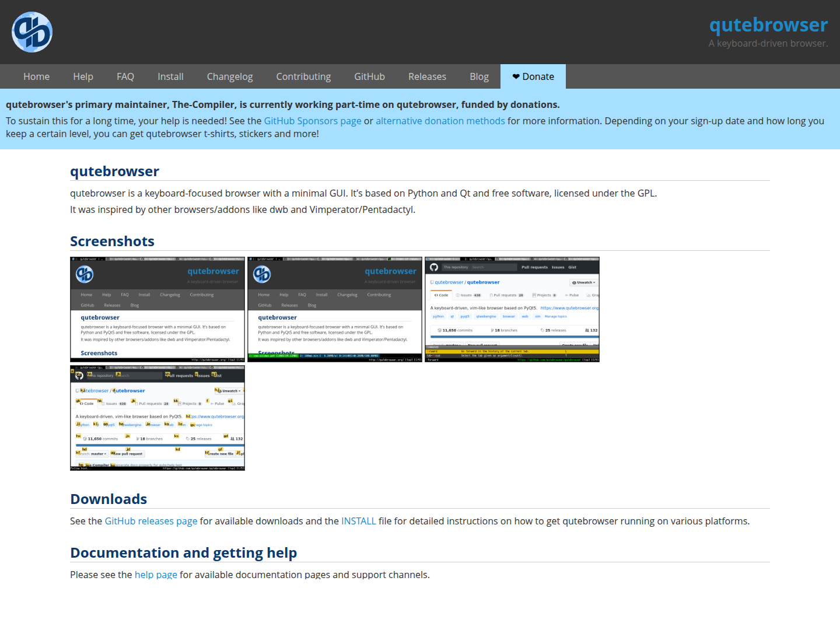The height and width of the screenshot is (630, 840).
Task: Click the qutebrowser section heading
Action: [114, 171]
